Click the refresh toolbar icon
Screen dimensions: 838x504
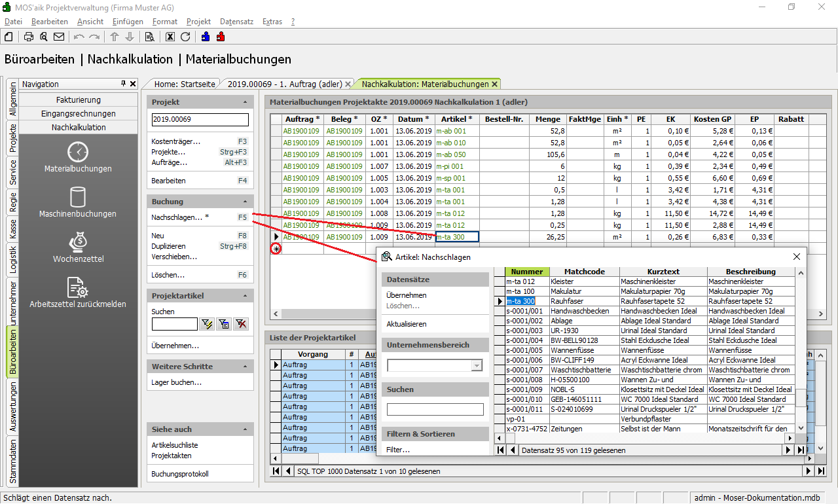[x=185, y=37]
